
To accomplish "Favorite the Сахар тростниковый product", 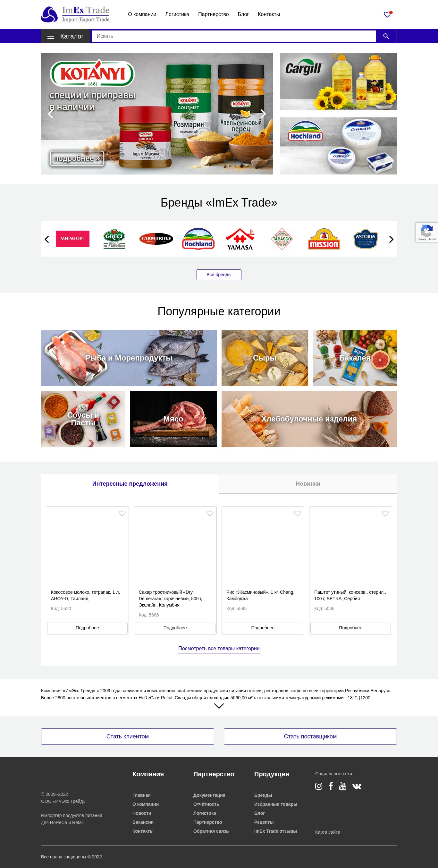I will pyautogui.click(x=210, y=513).
